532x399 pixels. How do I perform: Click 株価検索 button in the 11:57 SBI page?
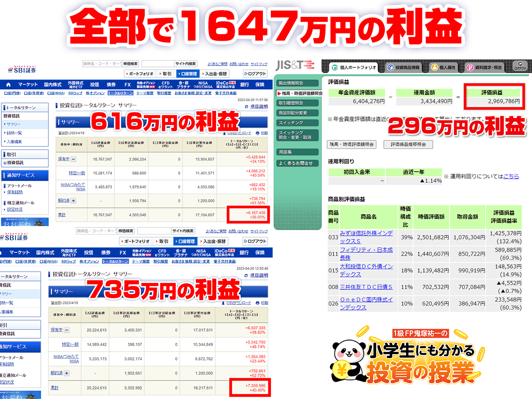(130, 63)
